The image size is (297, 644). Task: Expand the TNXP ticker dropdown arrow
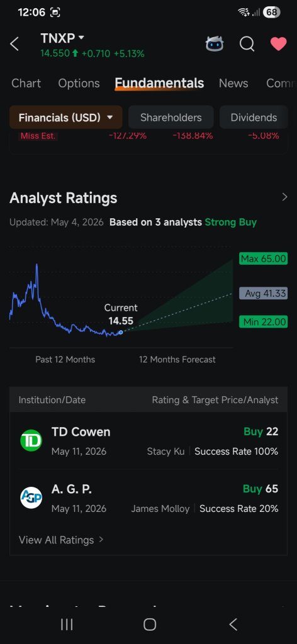[81, 38]
